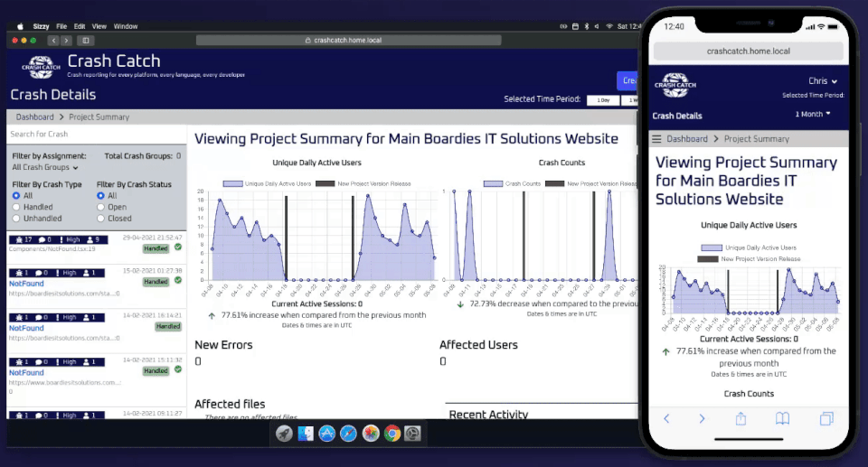Click the Crash Catch logo in desktop header
Viewport: 868px width, 467px height.
(x=41, y=67)
